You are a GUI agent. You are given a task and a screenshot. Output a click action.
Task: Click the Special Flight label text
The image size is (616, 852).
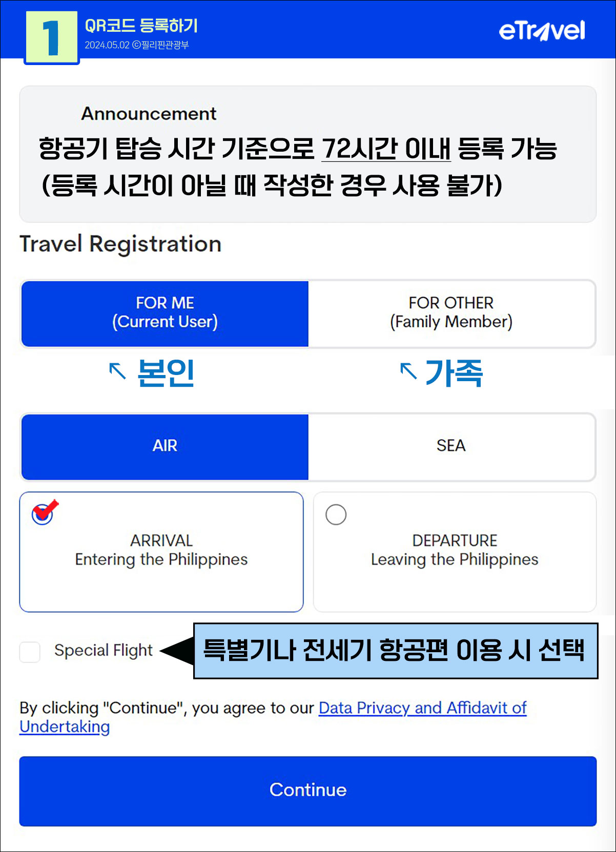pyautogui.click(x=104, y=651)
